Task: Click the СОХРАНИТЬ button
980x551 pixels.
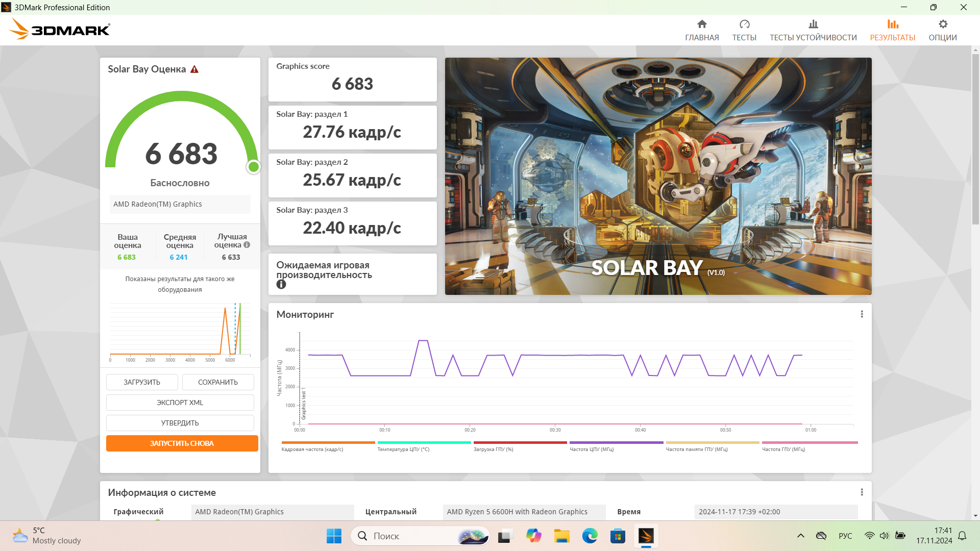Action: 218,382
